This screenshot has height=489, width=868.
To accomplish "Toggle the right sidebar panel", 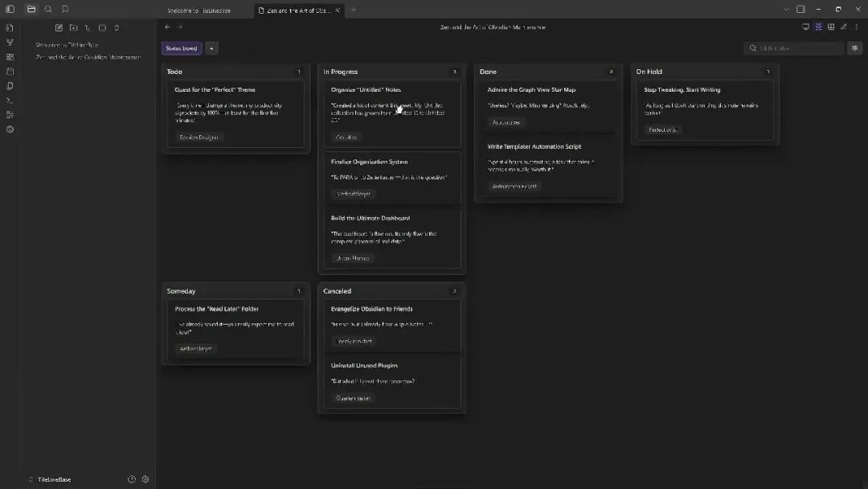I will click(800, 9).
